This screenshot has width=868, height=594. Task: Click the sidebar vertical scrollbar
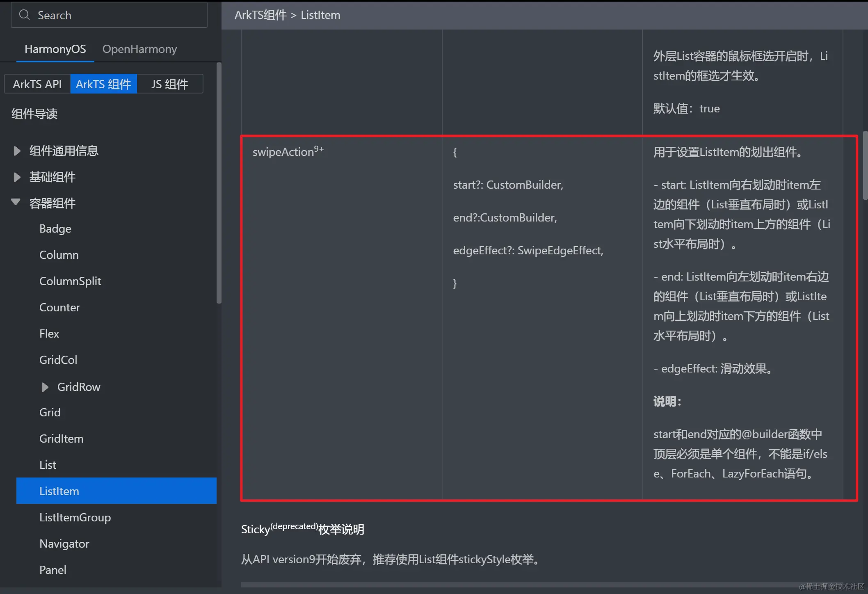pos(219,183)
